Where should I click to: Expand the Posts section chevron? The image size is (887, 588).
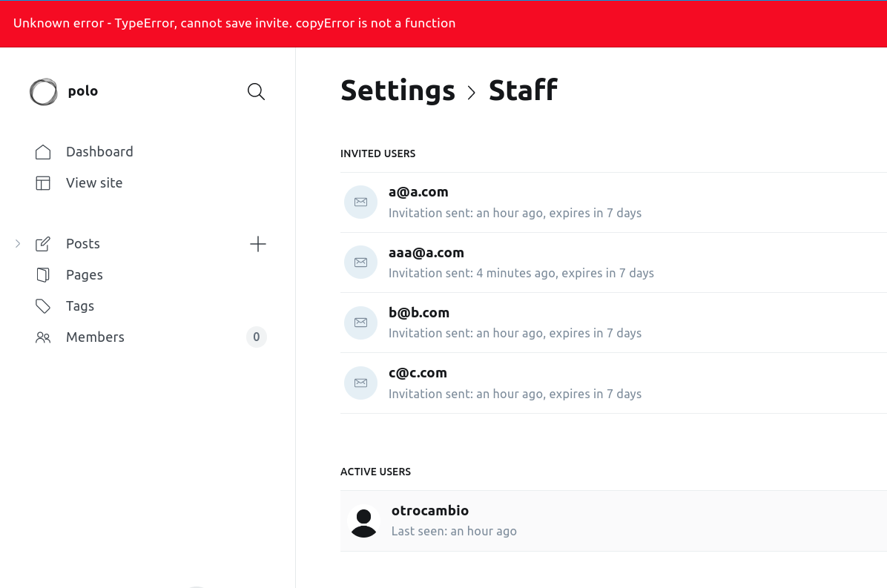click(16, 243)
